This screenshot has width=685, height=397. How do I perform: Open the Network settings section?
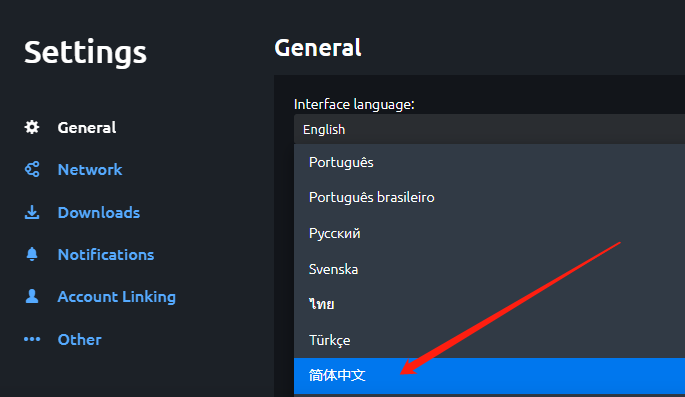90,169
